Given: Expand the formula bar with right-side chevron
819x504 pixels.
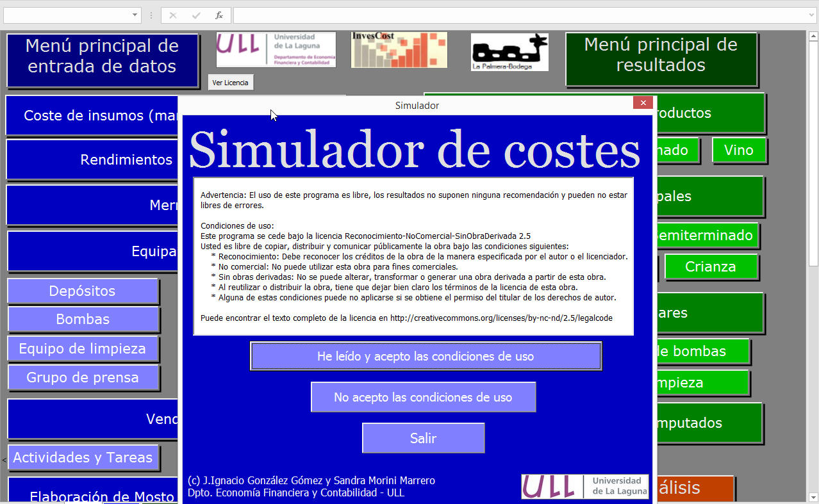Looking at the screenshot, I should (813, 15).
